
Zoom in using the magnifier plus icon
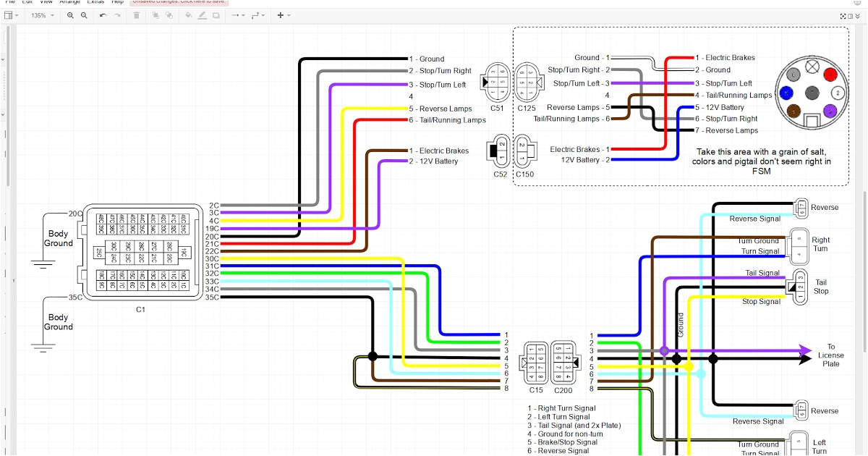point(71,14)
